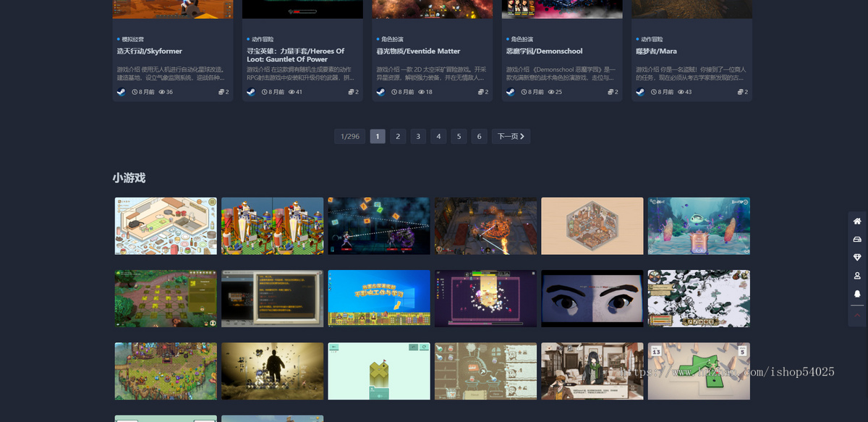Screen dimensions: 868x422
Task: Jump to page 5 in the pagination
Action: click(x=459, y=136)
